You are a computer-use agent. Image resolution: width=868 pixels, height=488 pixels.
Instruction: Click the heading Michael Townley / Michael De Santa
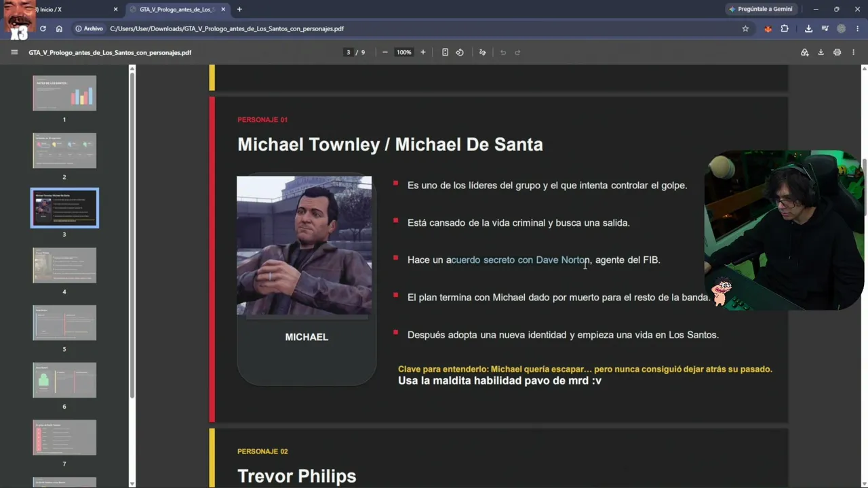pos(390,144)
